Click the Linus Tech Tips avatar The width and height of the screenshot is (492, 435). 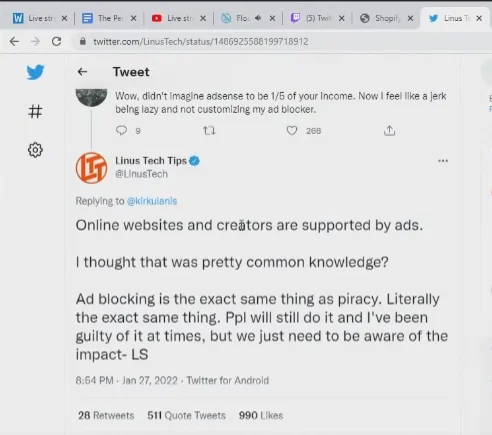pos(92,168)
